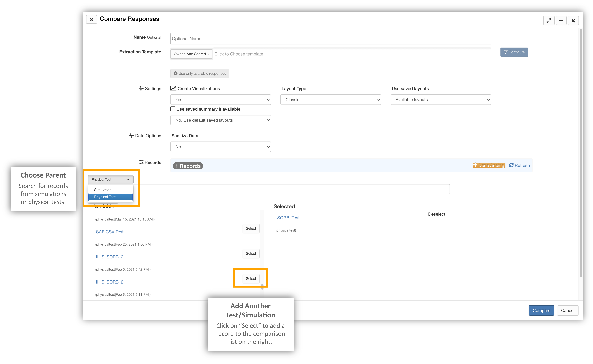Screen dimensions: 593x364
Task: Select the SAE CSV Test record
Action: click(x=251, y=228)
